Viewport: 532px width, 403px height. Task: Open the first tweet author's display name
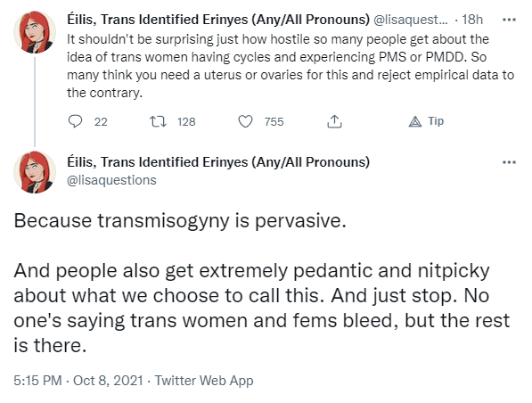click(218, 20)
